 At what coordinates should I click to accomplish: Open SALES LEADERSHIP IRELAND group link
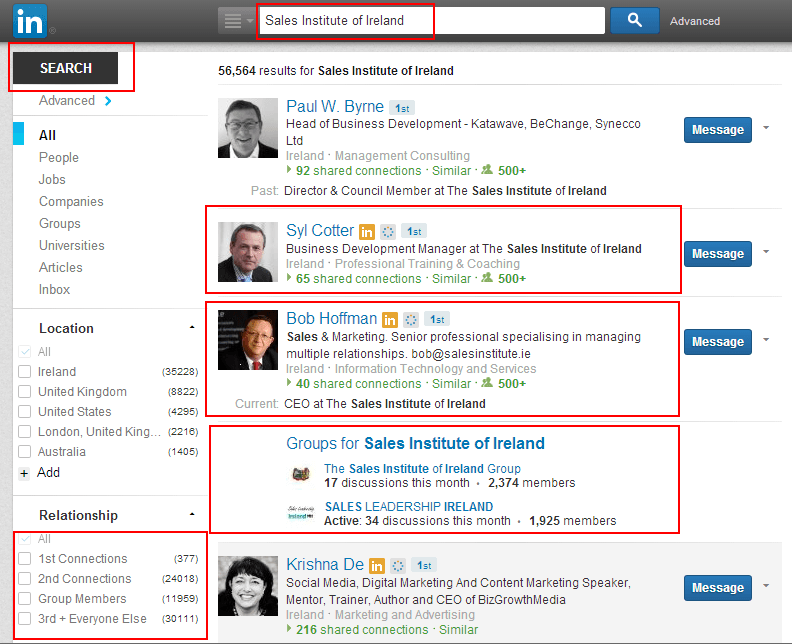(409, 507)
